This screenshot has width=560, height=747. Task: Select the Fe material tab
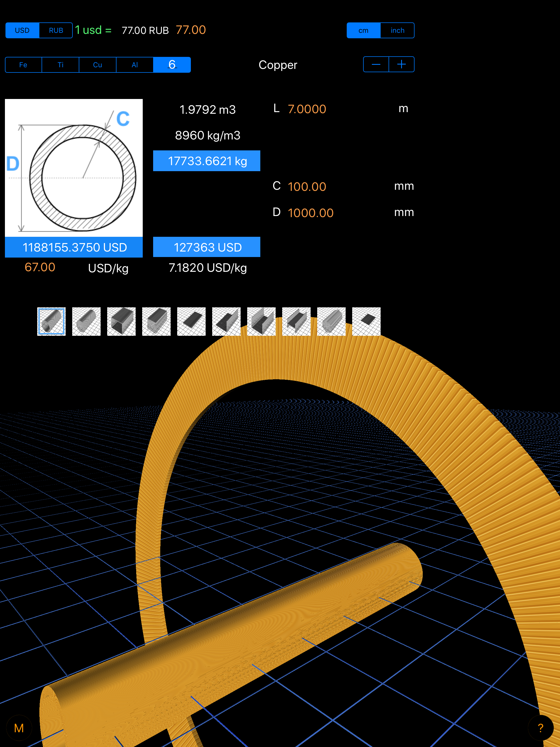pos(23,65)
